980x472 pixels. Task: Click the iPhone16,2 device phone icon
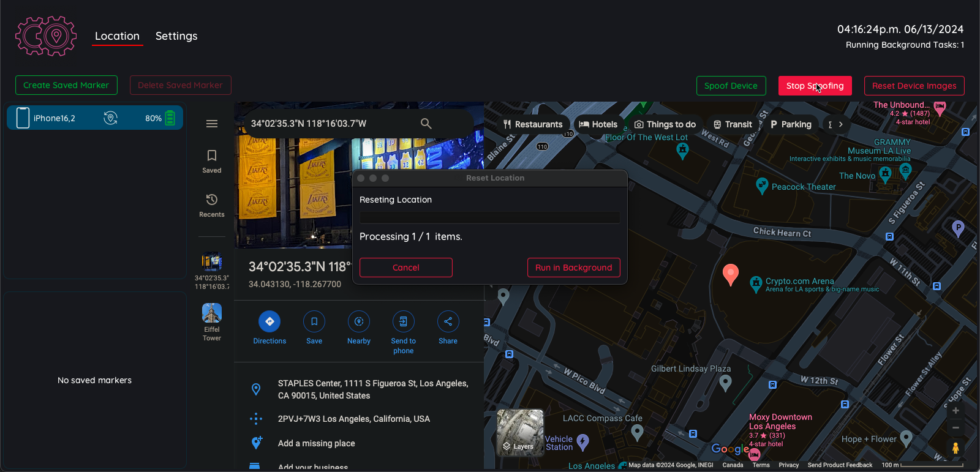pyautogui.click(x=23, y=118)
